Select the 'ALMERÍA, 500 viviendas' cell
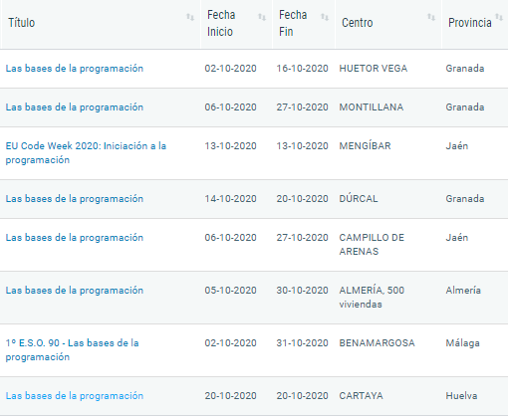The width and height of the screenshot is (508, 420). click(372, 298)
